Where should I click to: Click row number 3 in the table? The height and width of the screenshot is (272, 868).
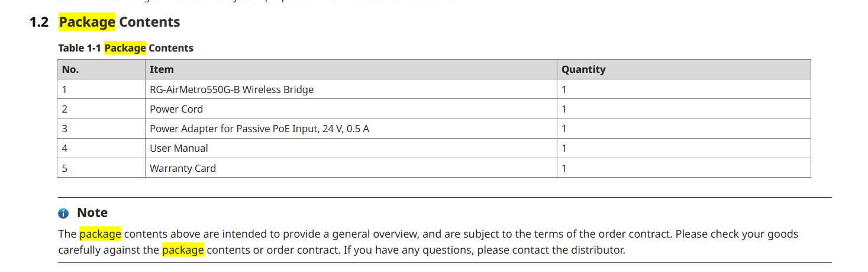tap(101, 129)
